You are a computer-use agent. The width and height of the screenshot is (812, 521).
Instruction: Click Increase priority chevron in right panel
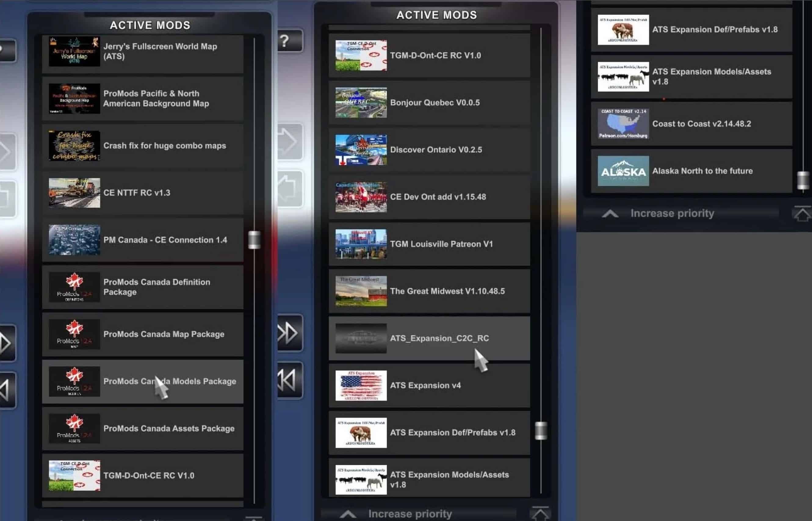pos(610,213)
